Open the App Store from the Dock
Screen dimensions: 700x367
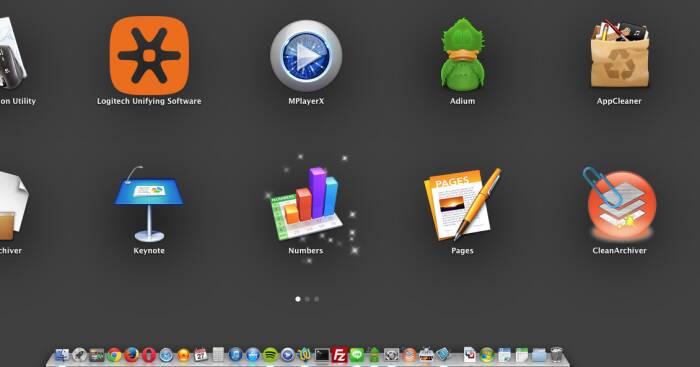pyautogui.click(x=253, y=355)
